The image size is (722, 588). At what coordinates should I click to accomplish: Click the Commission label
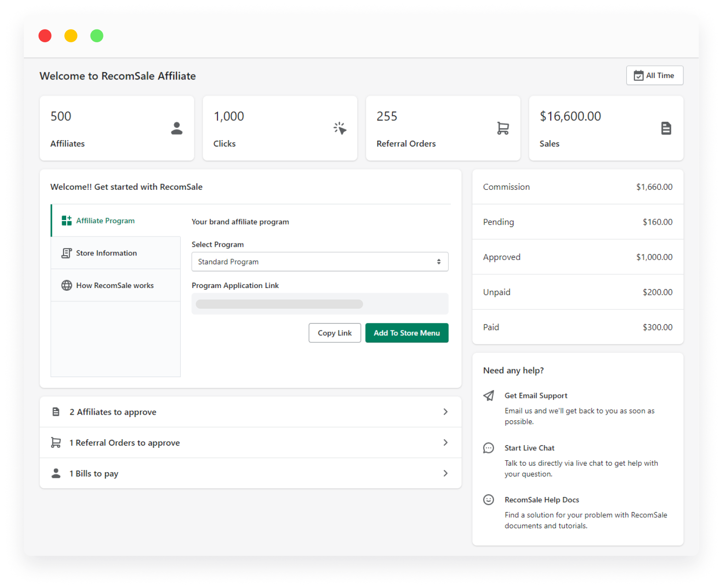pyautogui.click(x=506, y=187)
